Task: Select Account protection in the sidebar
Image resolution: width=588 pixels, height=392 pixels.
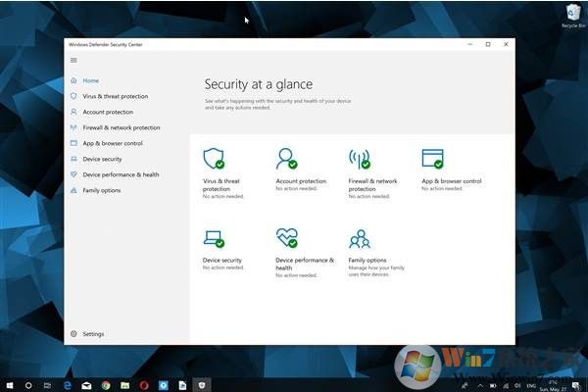Action: coord(108,112)
